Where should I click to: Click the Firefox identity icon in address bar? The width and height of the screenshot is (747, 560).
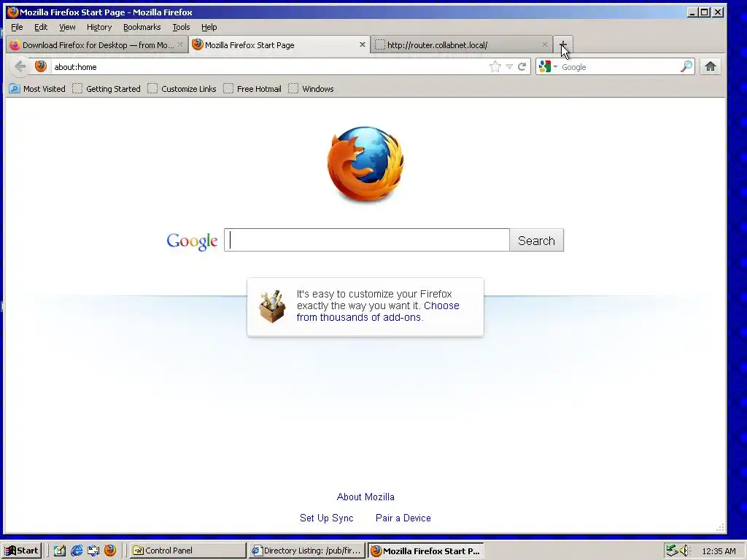tap(41, 66)
